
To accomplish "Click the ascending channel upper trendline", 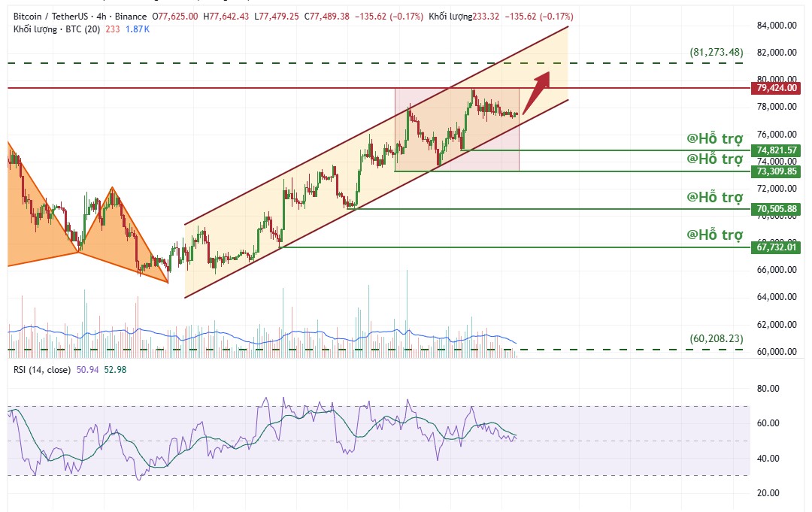I will [377, 126].
